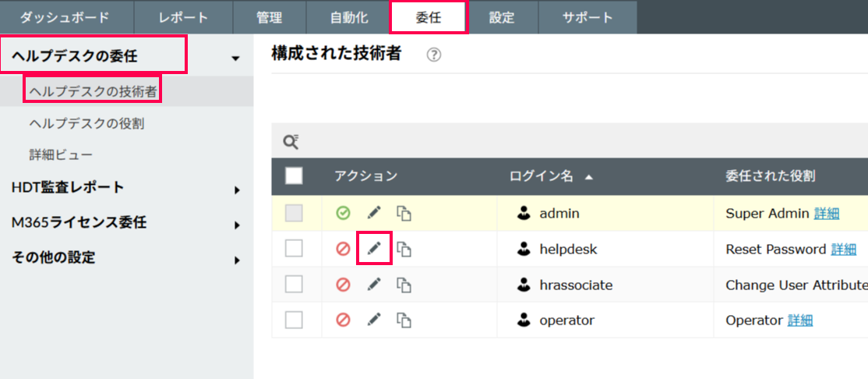Click the search icon above the table
Image resolution: width=868 pixels, height=379 pixels.
pos(291,141)
